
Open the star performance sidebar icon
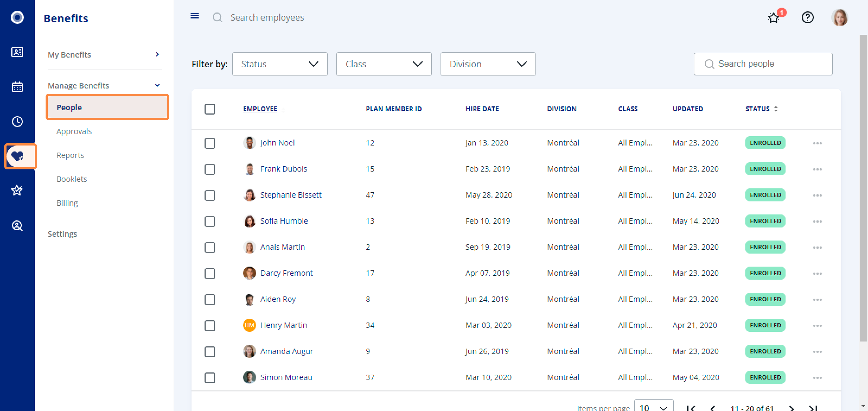click(17, 191)
